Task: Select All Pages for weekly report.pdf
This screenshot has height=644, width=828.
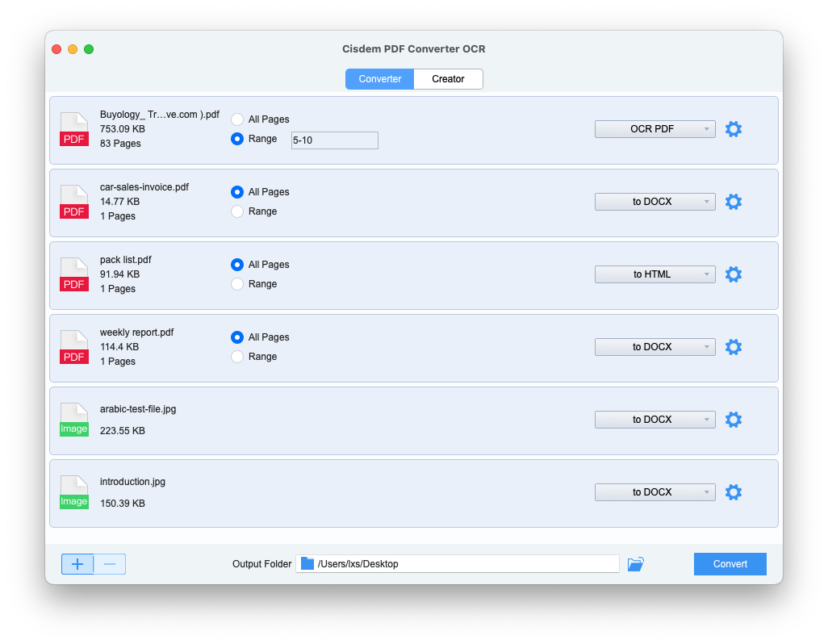Action: point(237,337)
